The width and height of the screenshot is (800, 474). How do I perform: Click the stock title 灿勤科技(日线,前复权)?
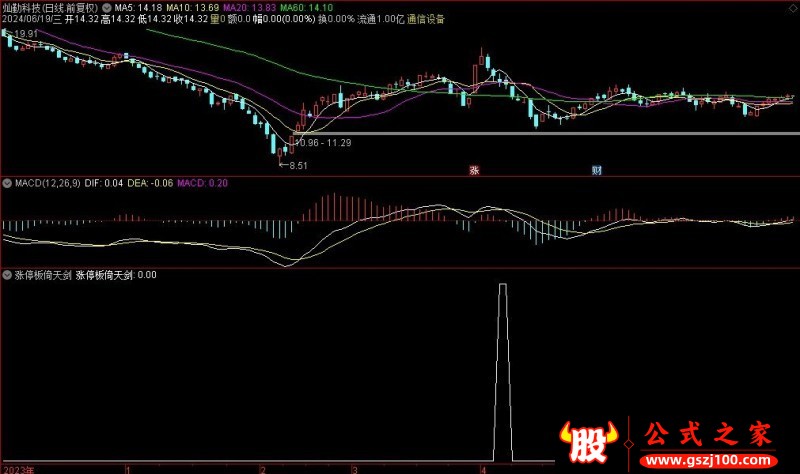coord(50,8)
